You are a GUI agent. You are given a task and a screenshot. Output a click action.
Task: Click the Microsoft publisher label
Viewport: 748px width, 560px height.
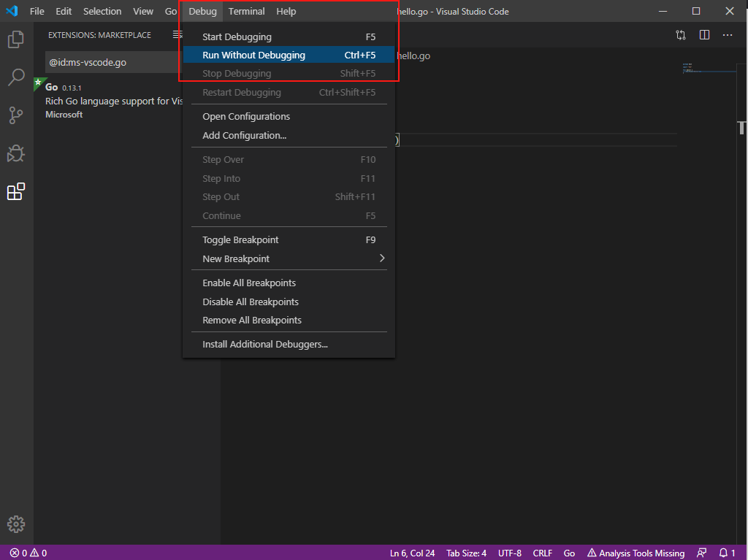[x=64, y=115]
